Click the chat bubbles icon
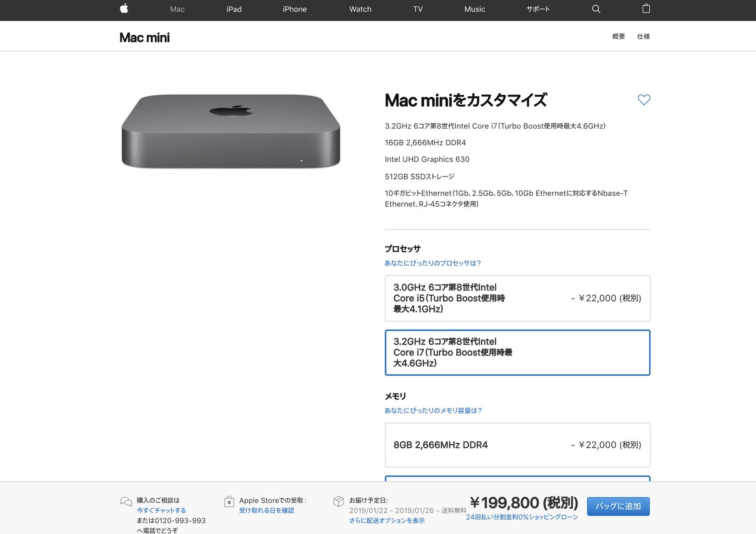 (x=126, y=502)
